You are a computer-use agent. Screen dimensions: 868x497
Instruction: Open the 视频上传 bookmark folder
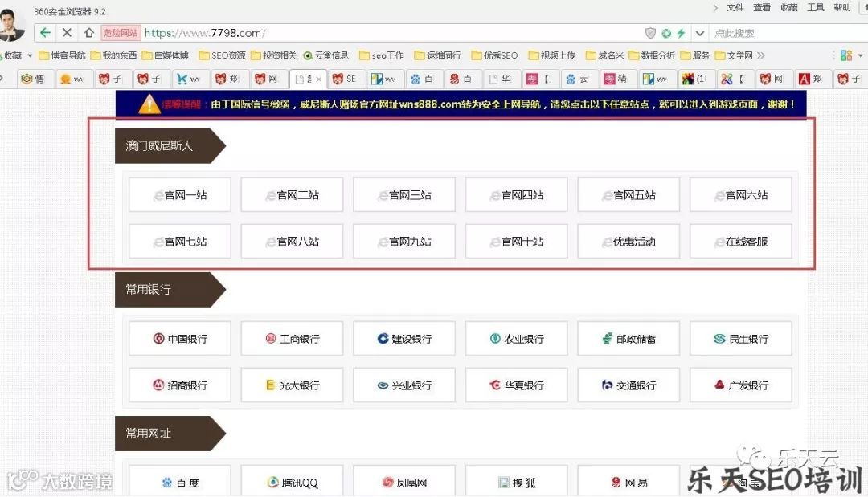[551, 55]
